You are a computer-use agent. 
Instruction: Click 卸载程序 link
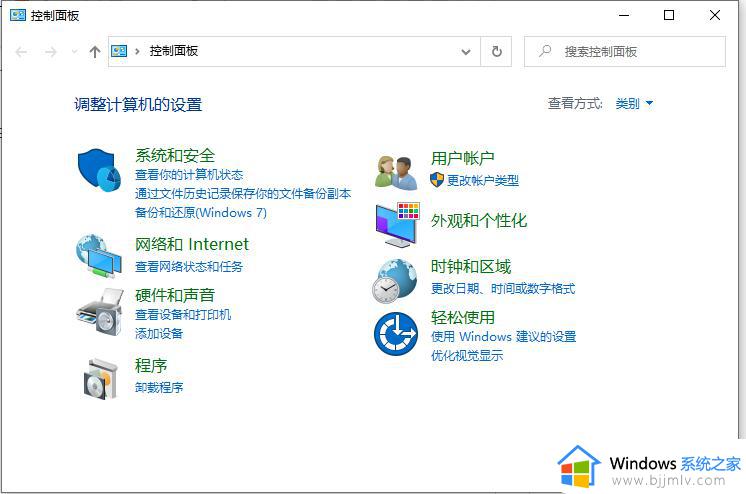159,387
